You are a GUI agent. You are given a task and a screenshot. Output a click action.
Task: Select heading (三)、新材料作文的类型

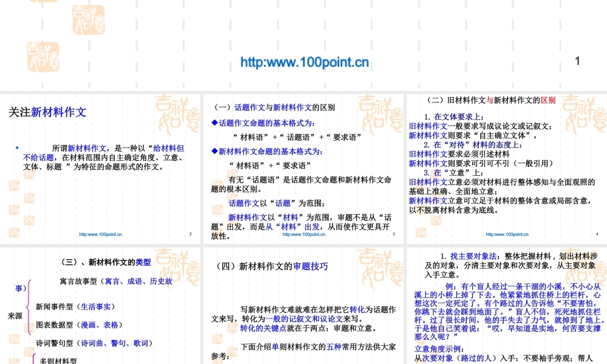click(104, 262)
